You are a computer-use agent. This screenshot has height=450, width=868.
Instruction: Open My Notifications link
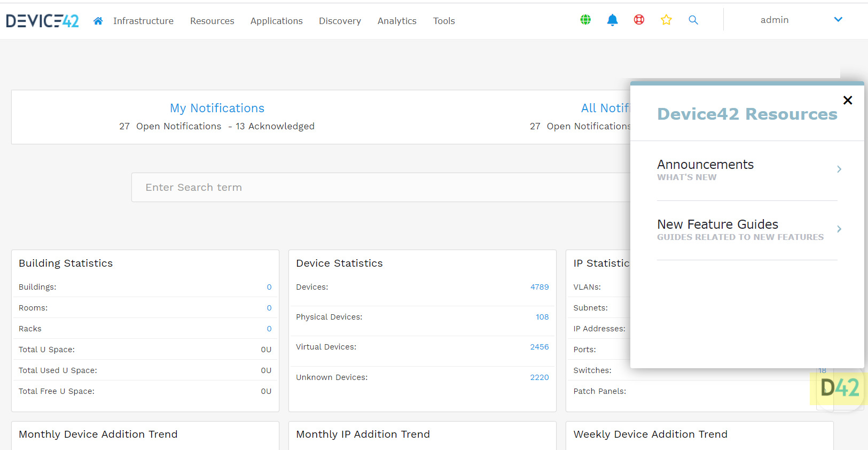coord(217,108)
